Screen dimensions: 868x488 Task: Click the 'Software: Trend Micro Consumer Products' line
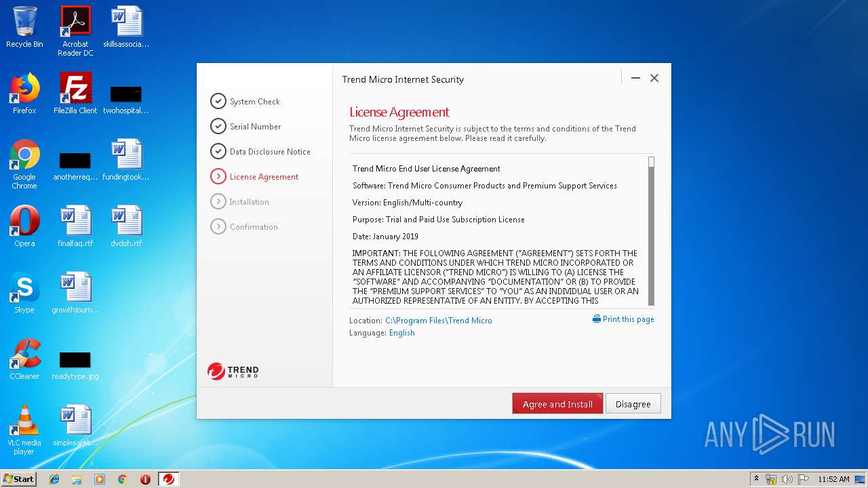485,186
